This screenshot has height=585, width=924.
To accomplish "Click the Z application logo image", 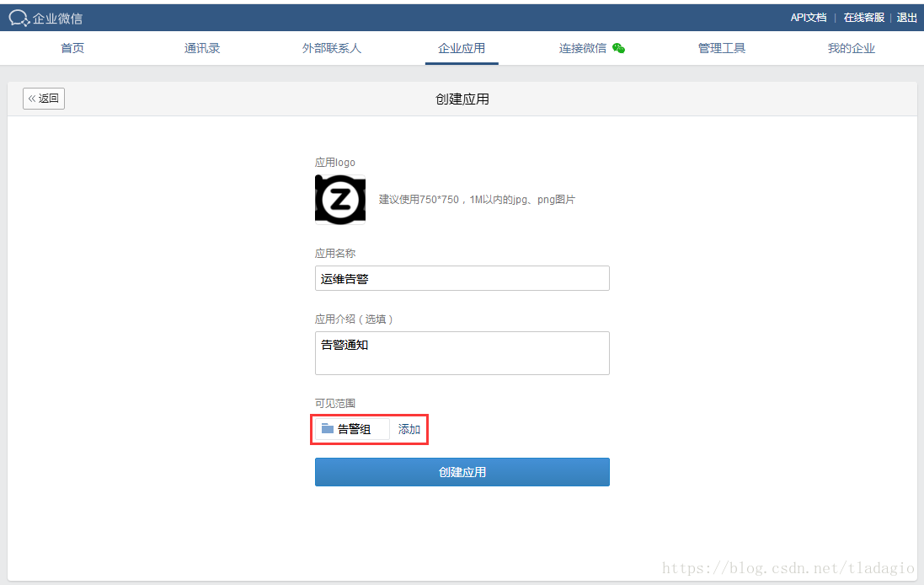I will click(340, 200).
